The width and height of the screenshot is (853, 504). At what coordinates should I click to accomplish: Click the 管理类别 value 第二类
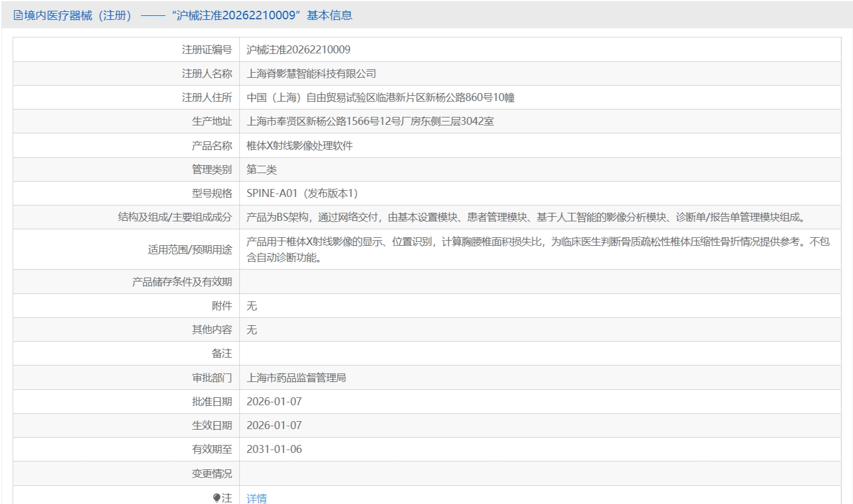point(261,170)
